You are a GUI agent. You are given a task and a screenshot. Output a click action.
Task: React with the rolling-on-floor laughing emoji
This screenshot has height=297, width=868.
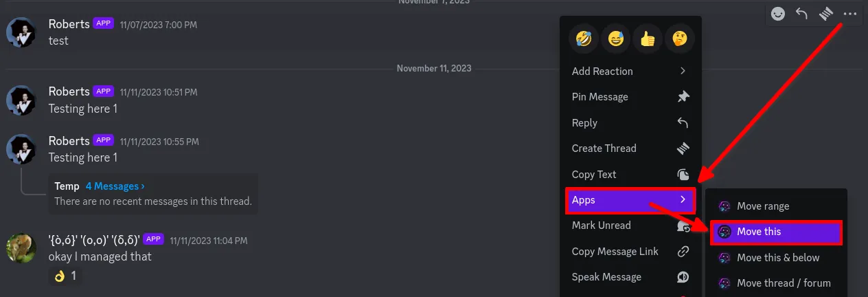point(584,39)
